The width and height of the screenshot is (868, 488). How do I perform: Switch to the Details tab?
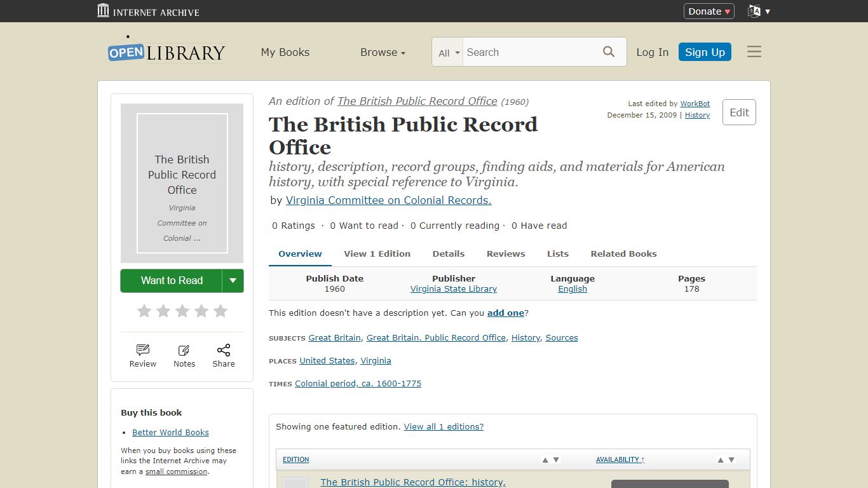point(449,254)
